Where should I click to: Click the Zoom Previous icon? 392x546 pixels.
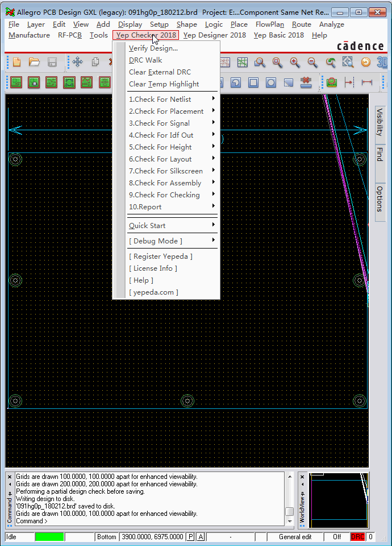pyautogui.click(x=331, y=63)
